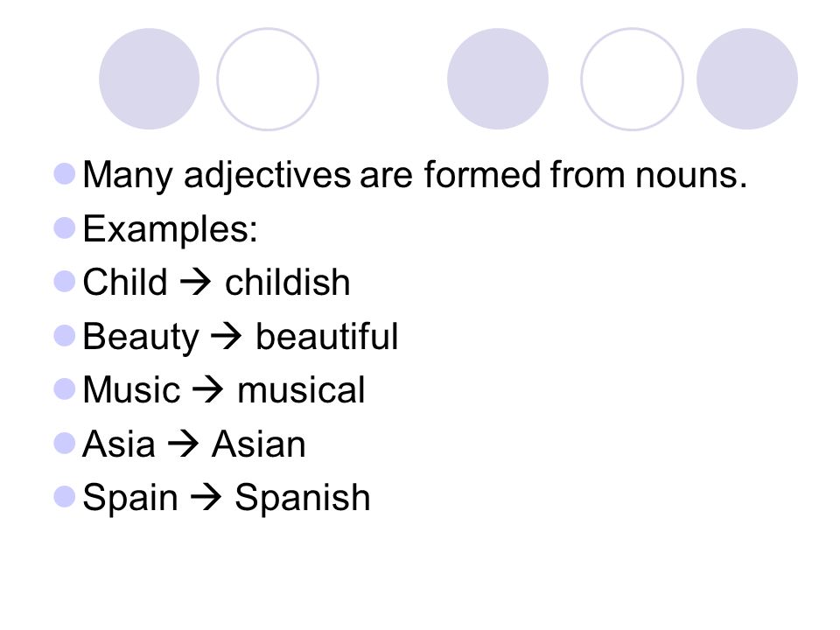Click the word childish
This screenshot has height=630, width=840.
287,282
